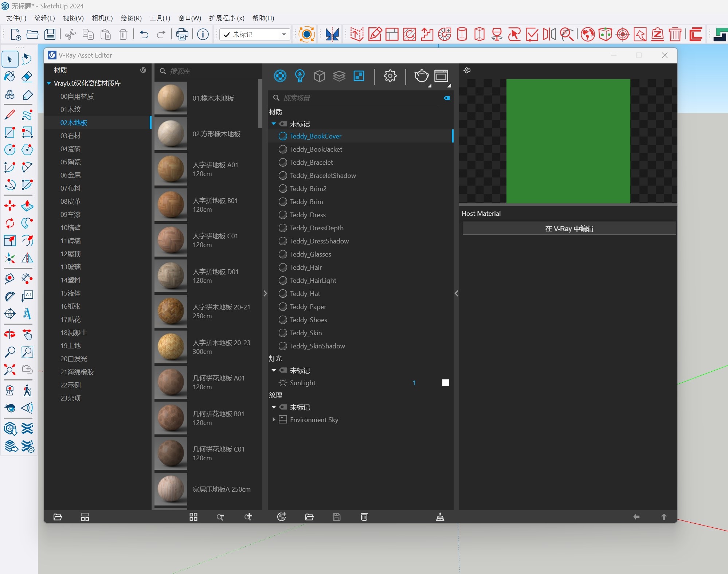Print using the printer toolbar icon

coord(182,34)
